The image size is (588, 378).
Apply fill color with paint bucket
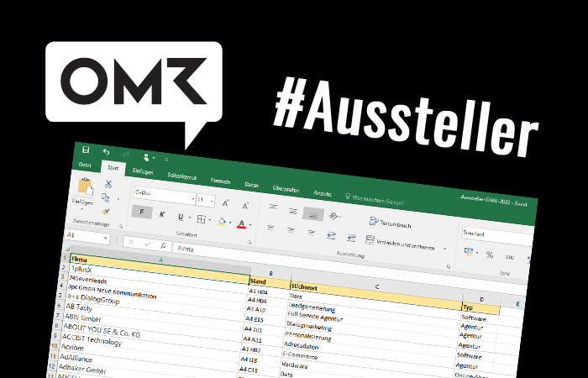(222, 222)
